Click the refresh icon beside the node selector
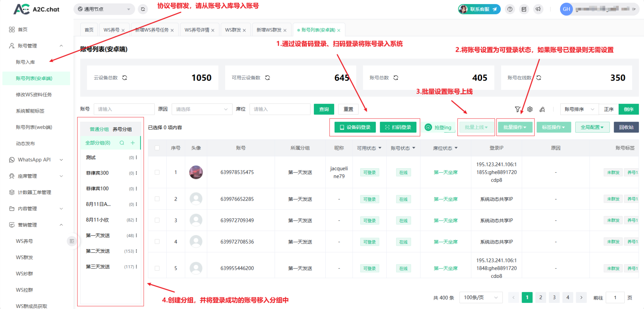 (143, 9)
